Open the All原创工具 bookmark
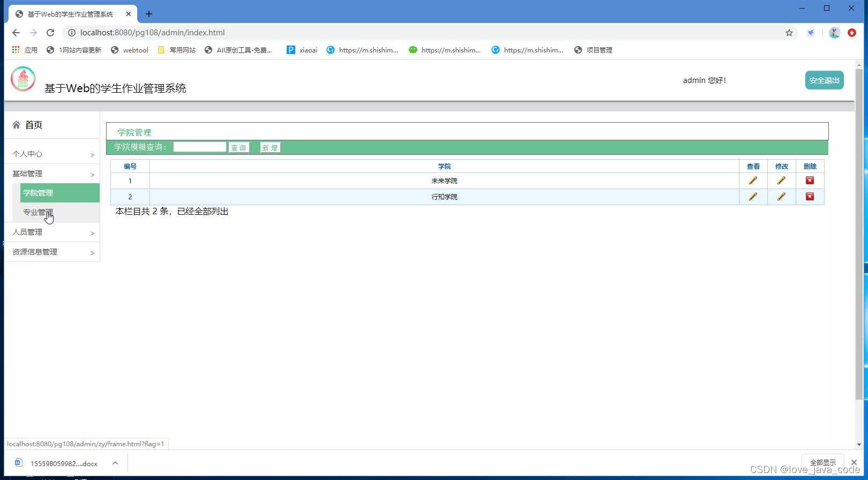The height and width of the screenshot is (480, 868). click(x=239, y=50)
